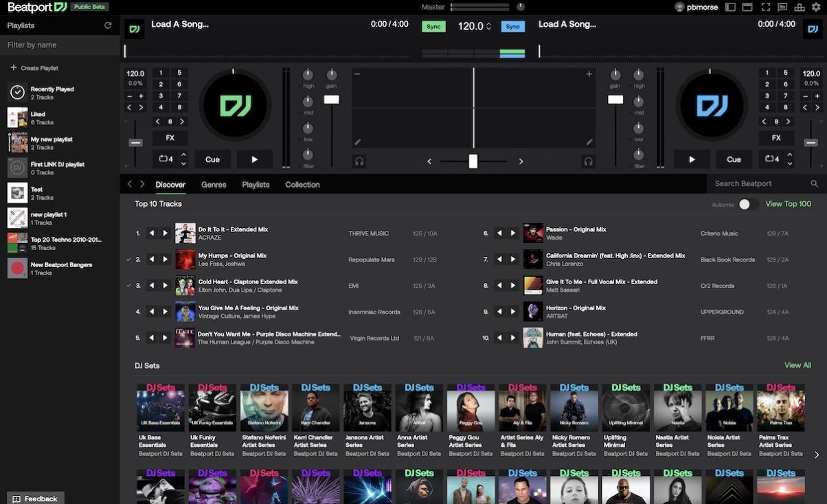827x504 pixels.
Task: Click the blue DJ logo beside right deck title
Action: coord(811,29)
